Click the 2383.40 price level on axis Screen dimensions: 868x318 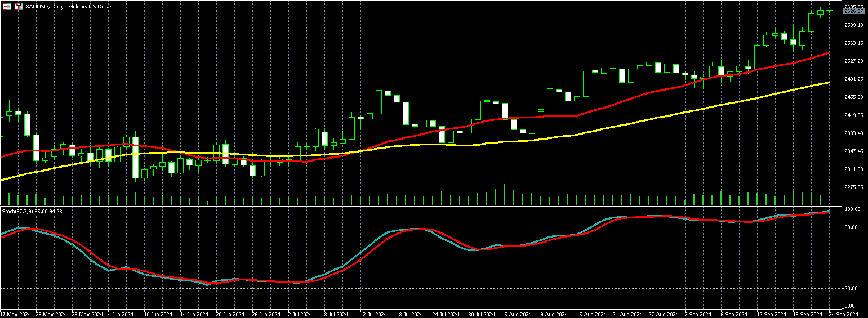point(854,133)
